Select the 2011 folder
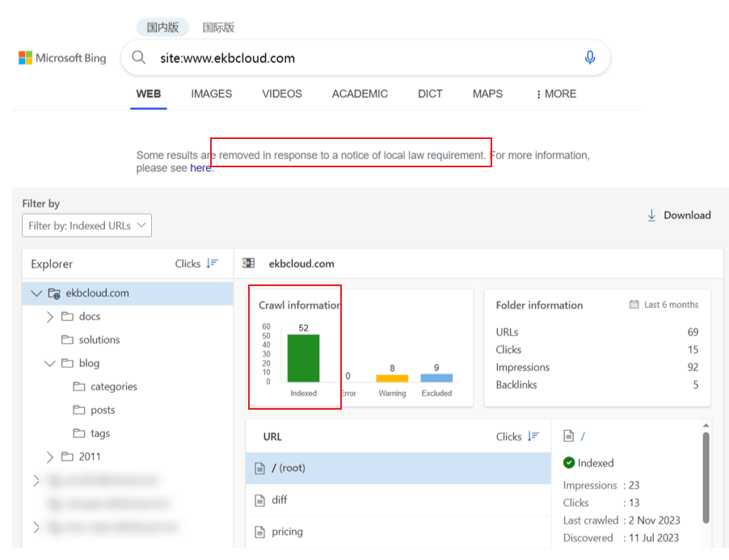 (x=89, y=457)
